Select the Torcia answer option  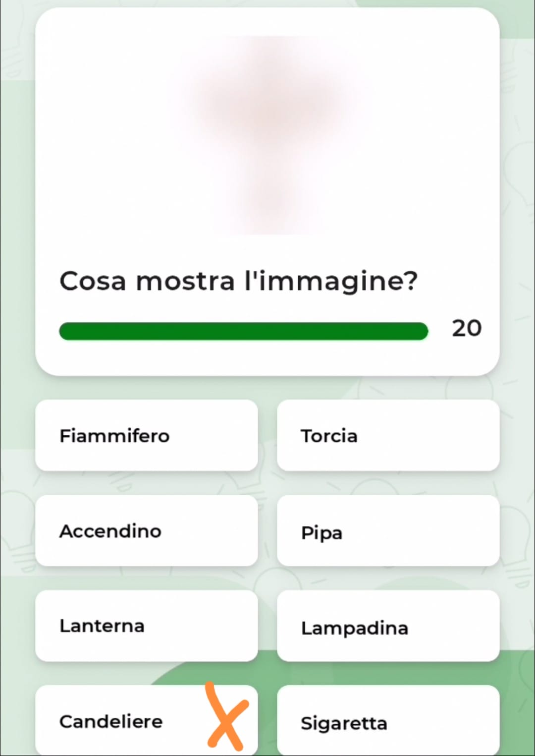(388, 435)
